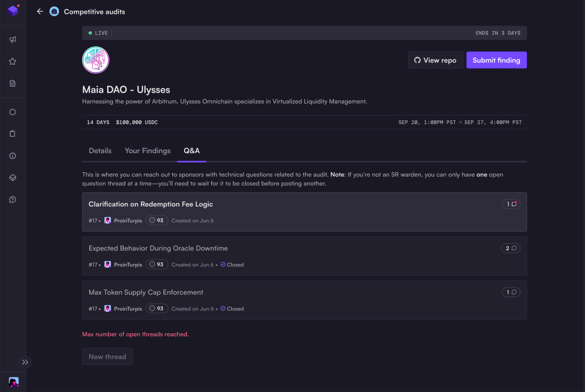Open Clarification on Redemption Fee Logic thread
This screenshot has width=585, height=392.
coord(151,204)
